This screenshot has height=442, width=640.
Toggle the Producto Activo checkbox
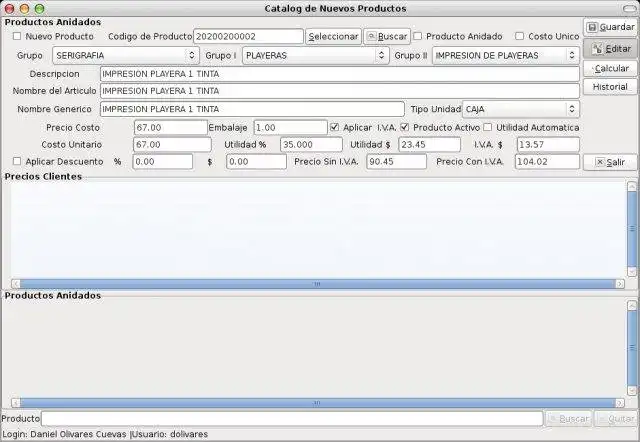coord(404,127)
